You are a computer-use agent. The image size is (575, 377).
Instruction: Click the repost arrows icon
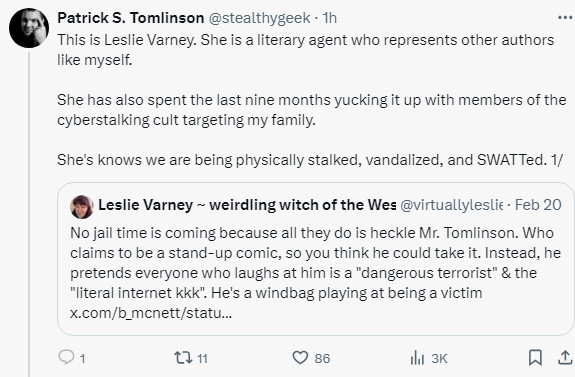click(183, 358)
